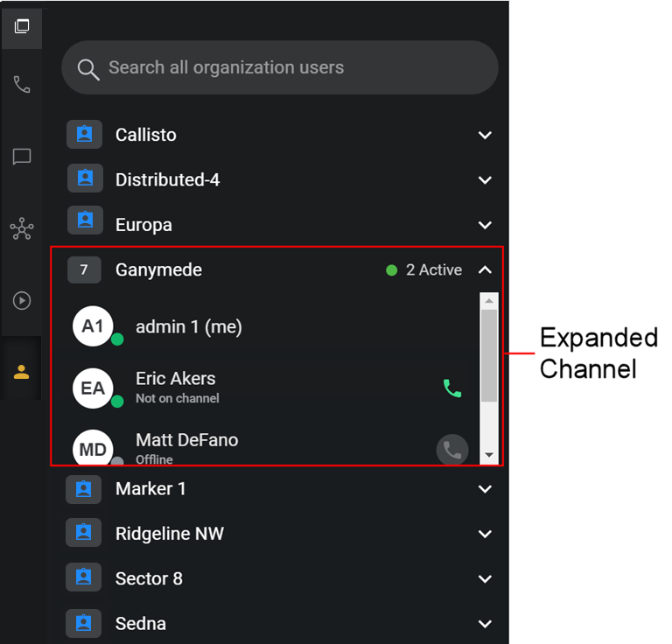
Task: Open the network hub sidebar icon
Action: tap(22, 228)
